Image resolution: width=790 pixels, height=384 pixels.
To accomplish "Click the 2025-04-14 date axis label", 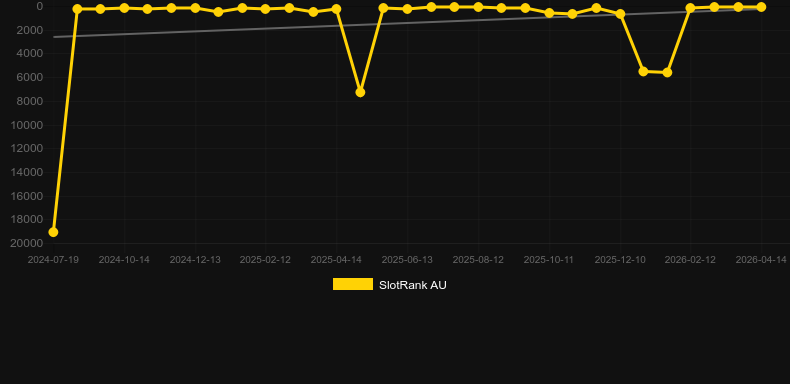I will [x=336, y=260].
